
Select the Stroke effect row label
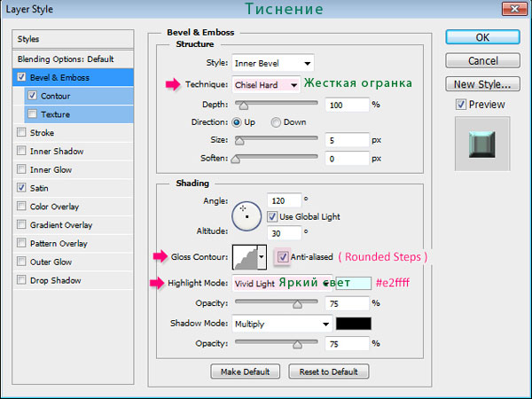(42, 133)
